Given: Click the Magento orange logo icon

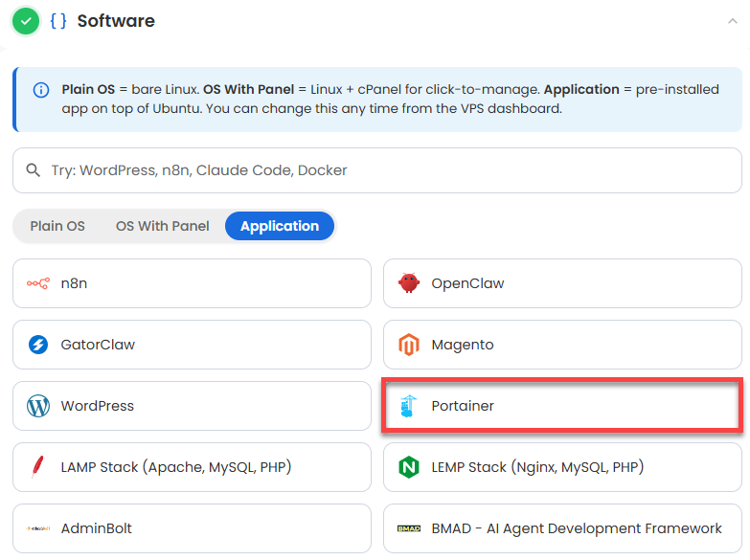Looking at the screenshot, I should coord(409,345).
